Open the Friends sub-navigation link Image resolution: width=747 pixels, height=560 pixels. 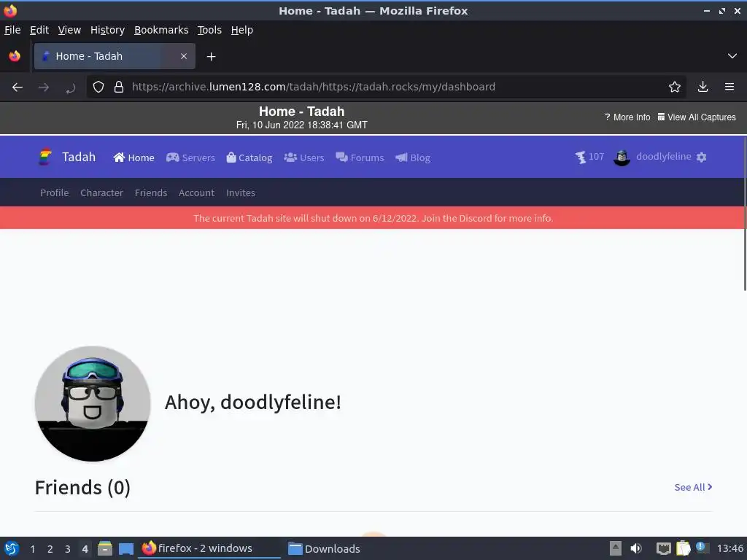(150, 192)
